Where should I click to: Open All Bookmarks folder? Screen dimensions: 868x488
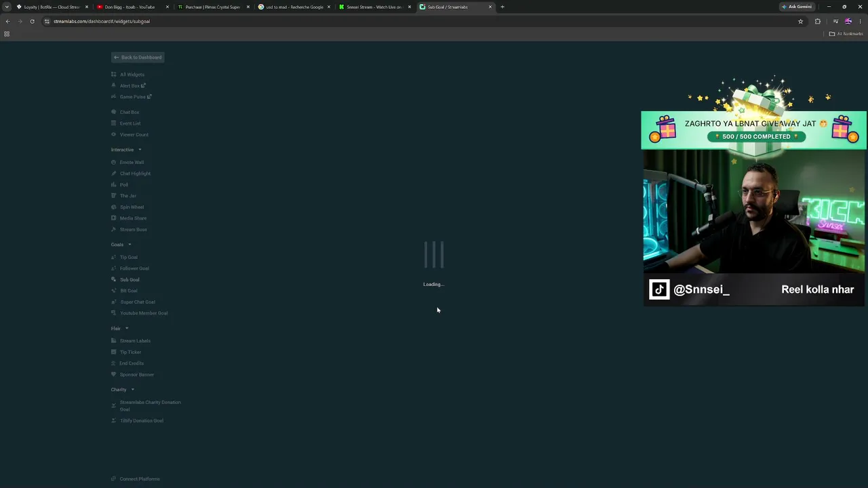pyautogui.click(x=846, y=34)
